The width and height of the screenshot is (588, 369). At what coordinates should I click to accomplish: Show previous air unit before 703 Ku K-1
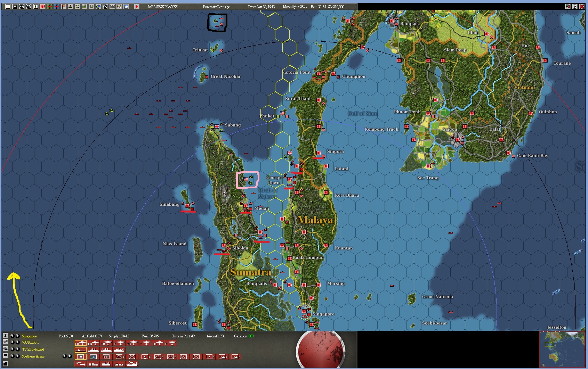[12, 342]
